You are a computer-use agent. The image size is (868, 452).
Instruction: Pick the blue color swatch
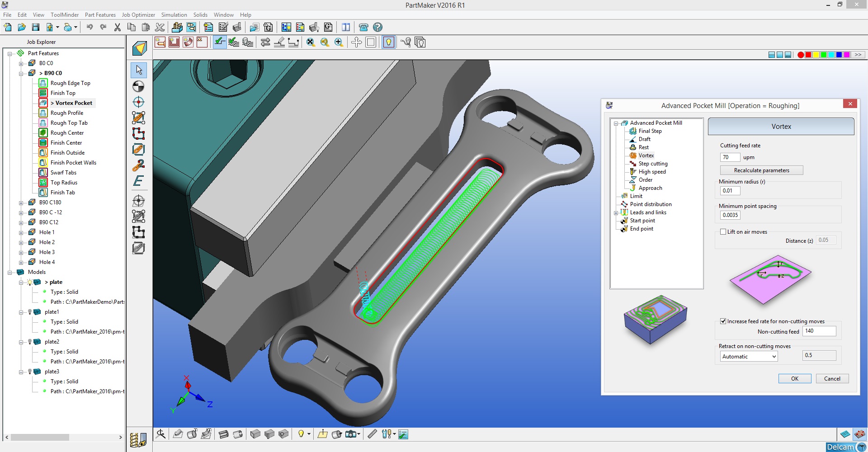pyautogui.click(x=839, y=55)
